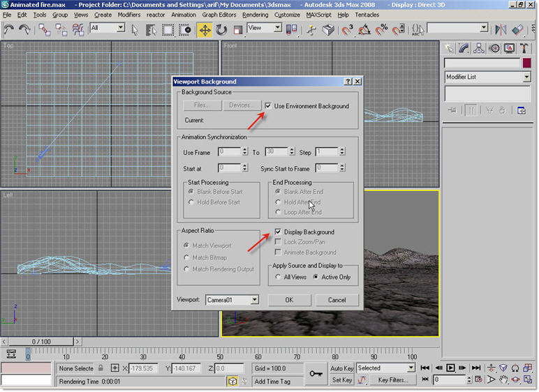The width and height of the screenshot is (539, 392).
Task: Open the Viewport Camera01 dropdown
Action: 254,300
